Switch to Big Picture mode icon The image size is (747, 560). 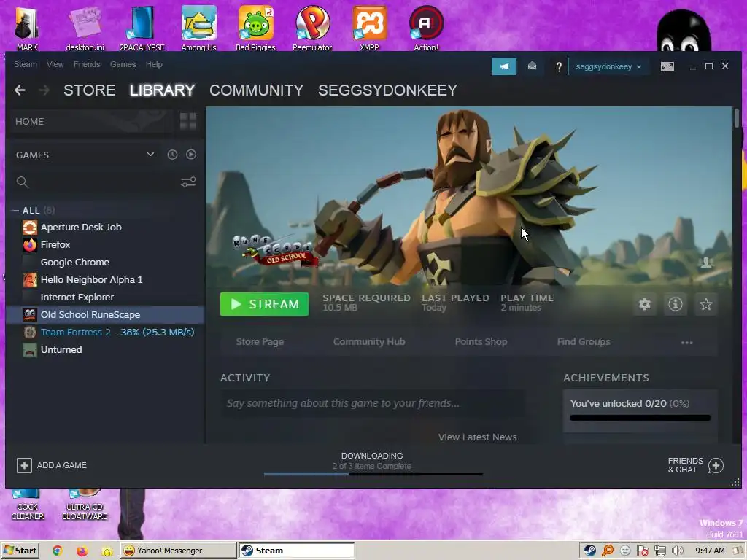tap(667, 66)
